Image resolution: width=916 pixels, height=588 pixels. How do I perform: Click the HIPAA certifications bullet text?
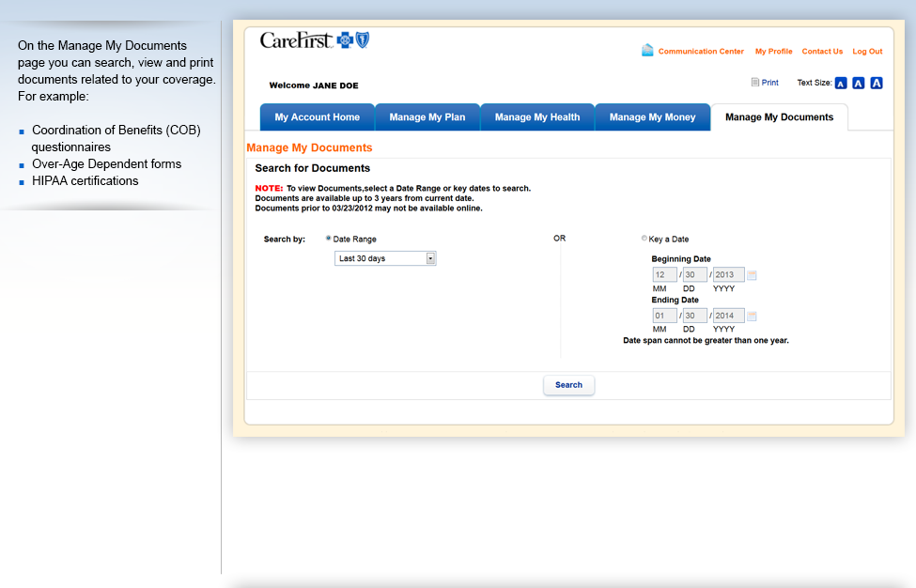click(x=85, y=181)
